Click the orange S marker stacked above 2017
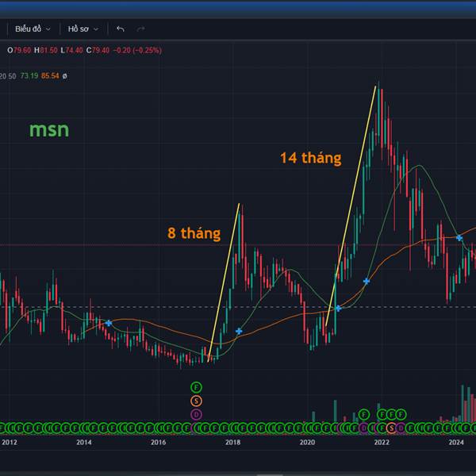 [196, 401]
